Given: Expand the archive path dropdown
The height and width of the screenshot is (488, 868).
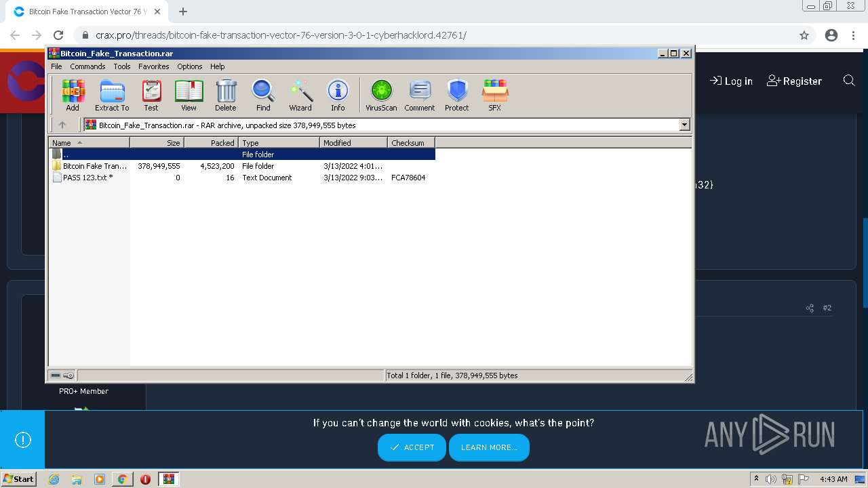Looking at the screenshot, I should (x=684, y=125).
